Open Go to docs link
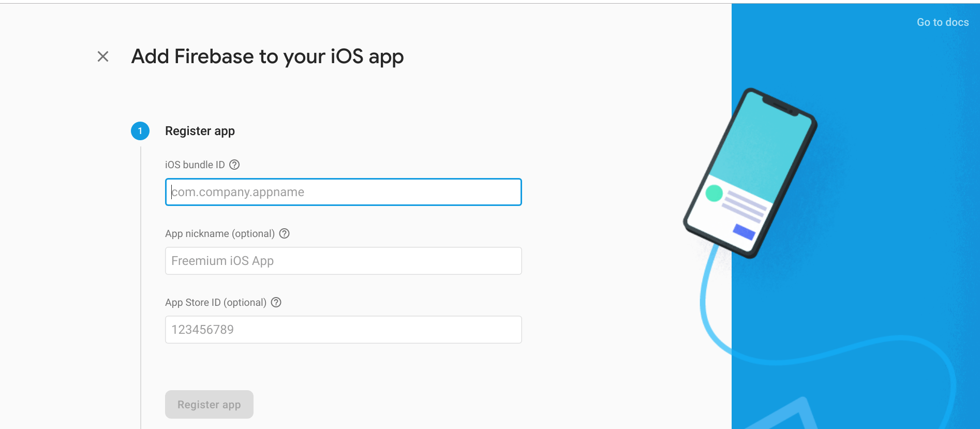 tap(942, 22)
